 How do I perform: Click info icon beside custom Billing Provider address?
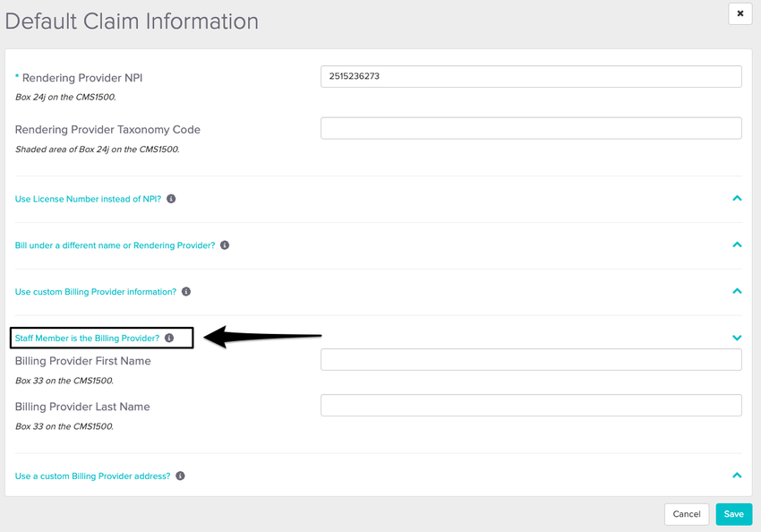(x=180, y=476)
